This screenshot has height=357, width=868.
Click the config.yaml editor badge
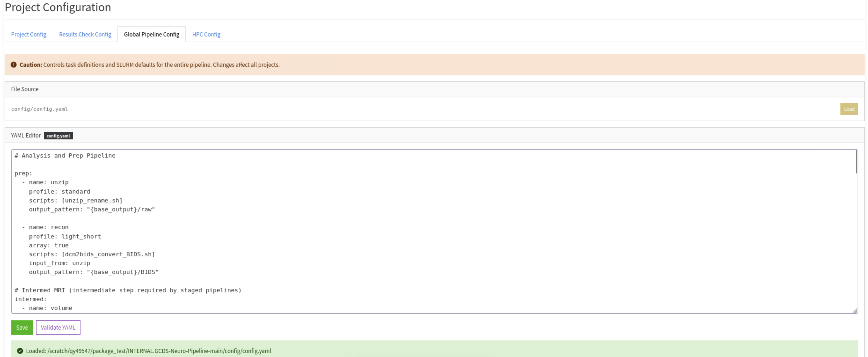(58, 136)
